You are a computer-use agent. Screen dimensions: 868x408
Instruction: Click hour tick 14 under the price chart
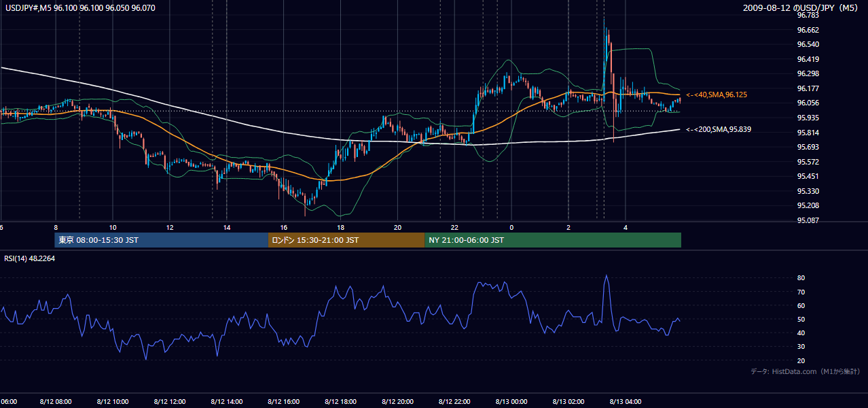(227, 228)
